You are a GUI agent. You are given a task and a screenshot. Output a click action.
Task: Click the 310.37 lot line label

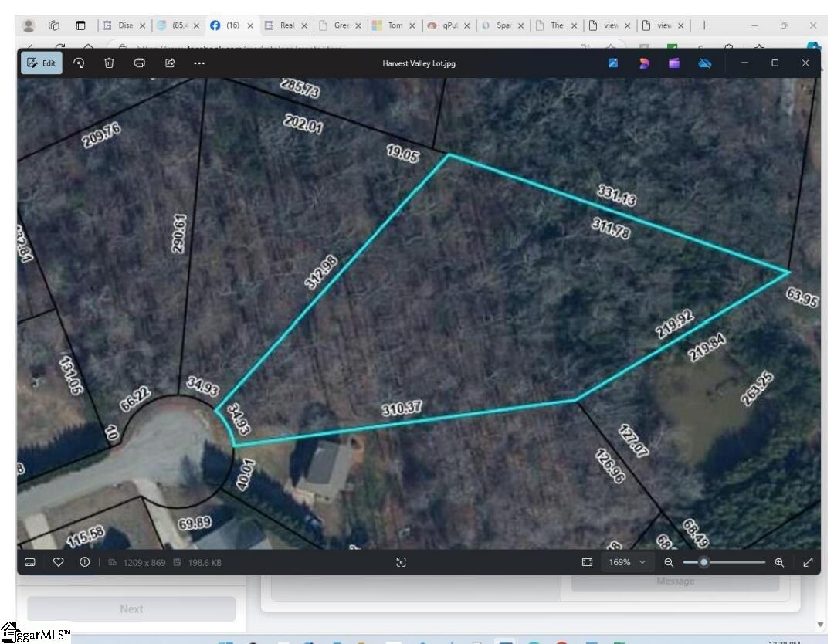pyautogui.click(x=402, y=408)
